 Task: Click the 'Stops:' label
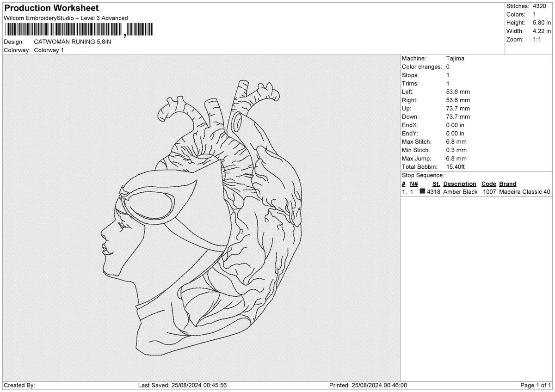click(x=410, y=75)
